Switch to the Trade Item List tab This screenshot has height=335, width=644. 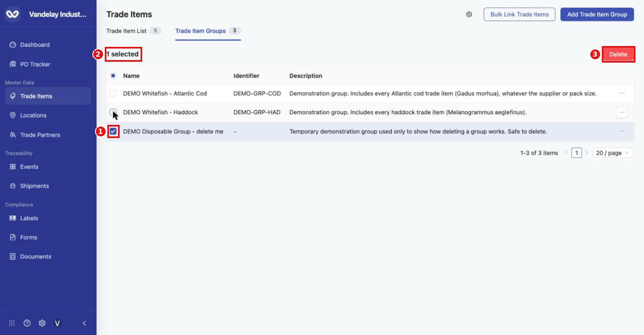[x=134, y=31]
